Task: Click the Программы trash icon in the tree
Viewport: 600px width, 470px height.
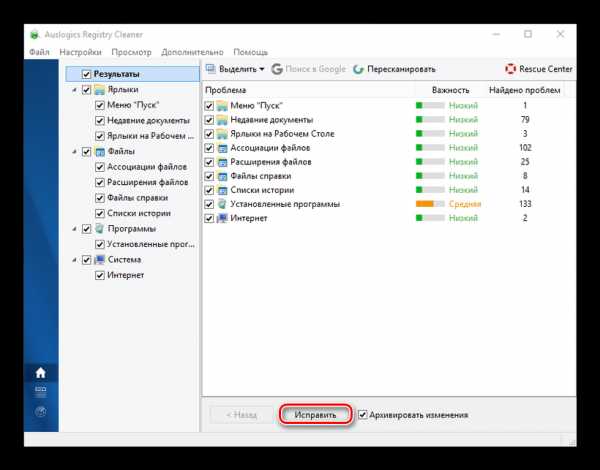Action: tap(100, 229)
